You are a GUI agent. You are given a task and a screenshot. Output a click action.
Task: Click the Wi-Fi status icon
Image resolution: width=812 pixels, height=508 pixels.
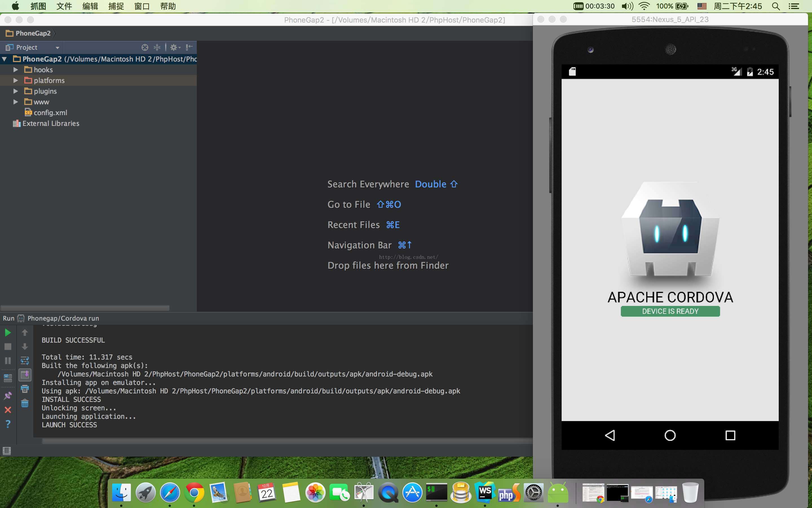644,6
